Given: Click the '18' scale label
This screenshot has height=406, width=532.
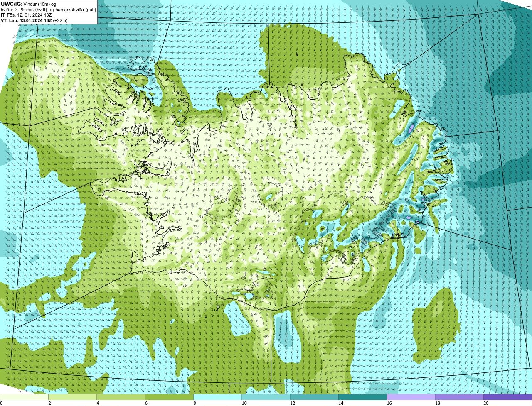Looking at the screenshot, I should click(437, 403).
